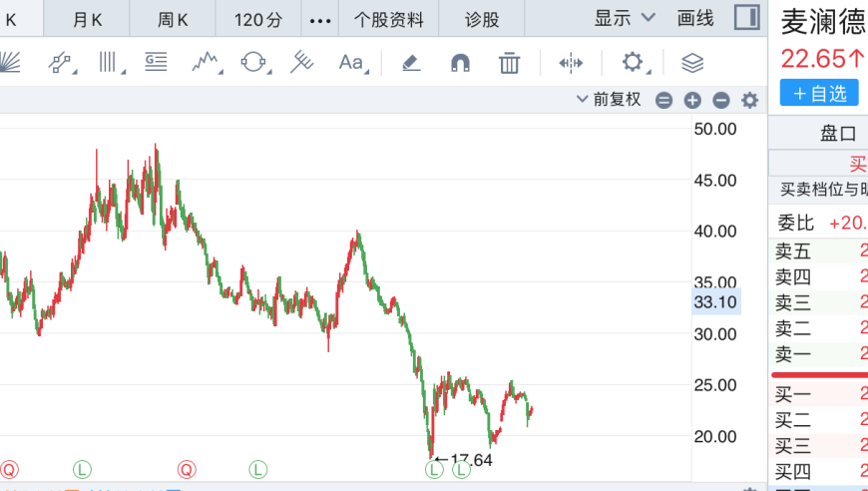The width and height of the screenshot is (868, 491).
Task: Open the Aa text annotation tool
Action: pos(353,63)
